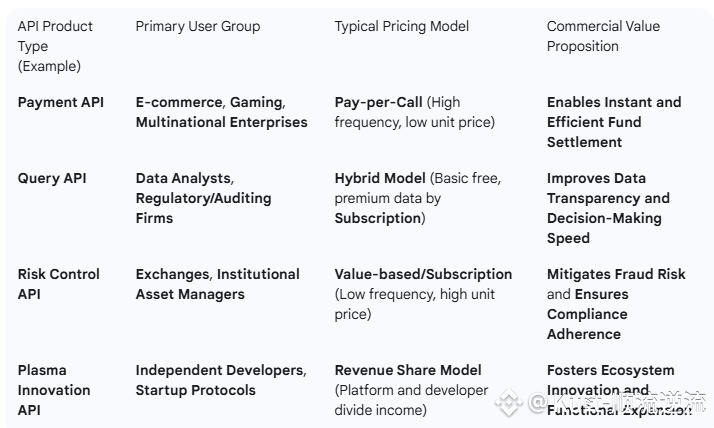Screen dimensions: 714x428
Task: Click the 'Plasma Innovation API' cell
Action: [54, 390]
